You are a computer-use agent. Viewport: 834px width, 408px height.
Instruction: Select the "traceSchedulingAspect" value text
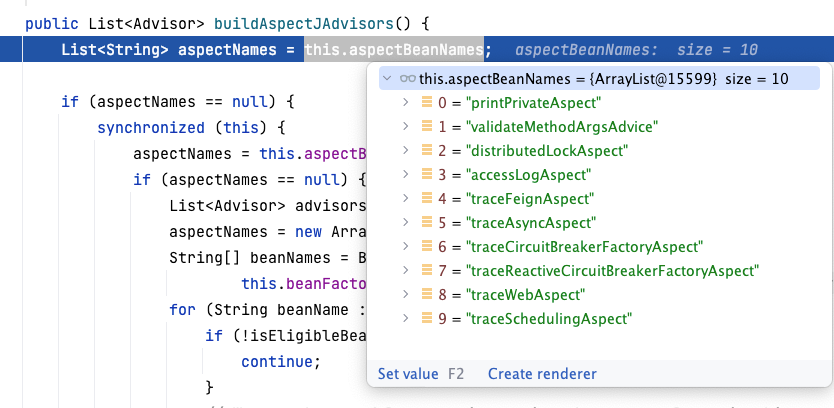[550, 319]
